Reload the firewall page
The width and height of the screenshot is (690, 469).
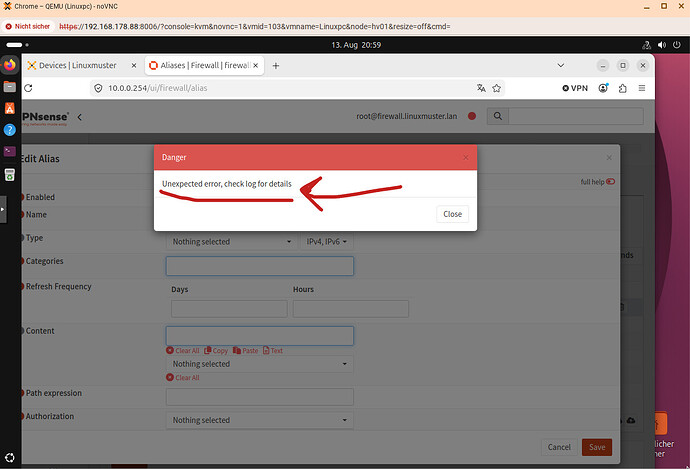(x=29, y=88)
